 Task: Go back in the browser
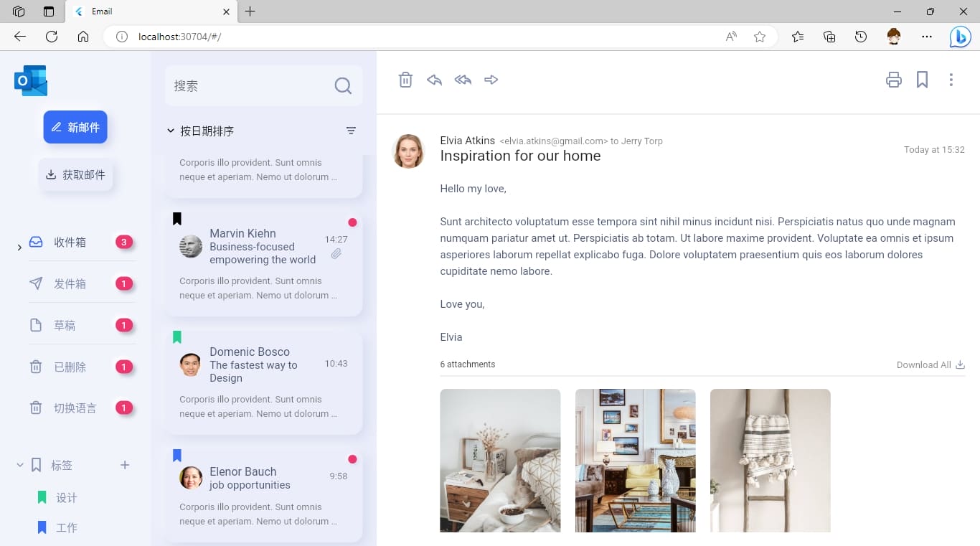[x=20, y=37]
